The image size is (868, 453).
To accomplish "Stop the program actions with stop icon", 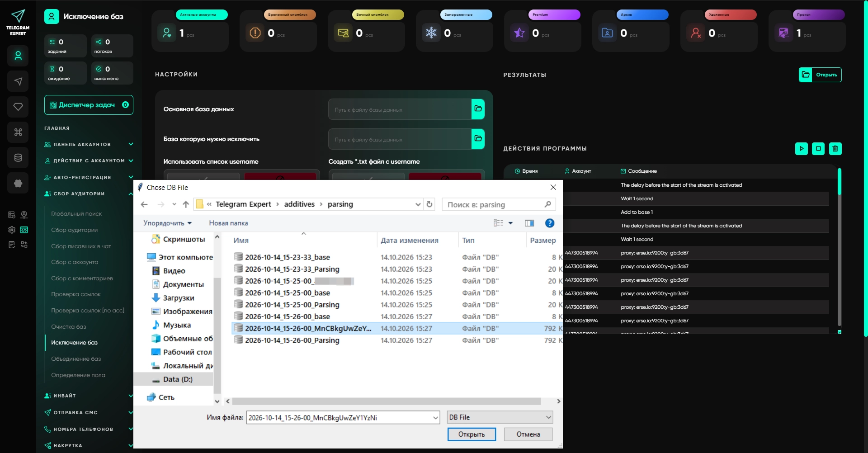I will (x=818, y=148).
